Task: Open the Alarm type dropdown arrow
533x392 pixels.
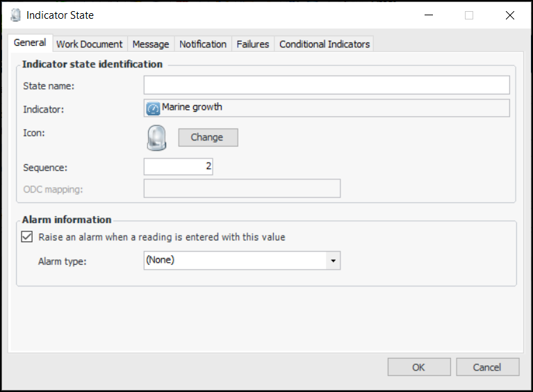Action: coord(334,261)
